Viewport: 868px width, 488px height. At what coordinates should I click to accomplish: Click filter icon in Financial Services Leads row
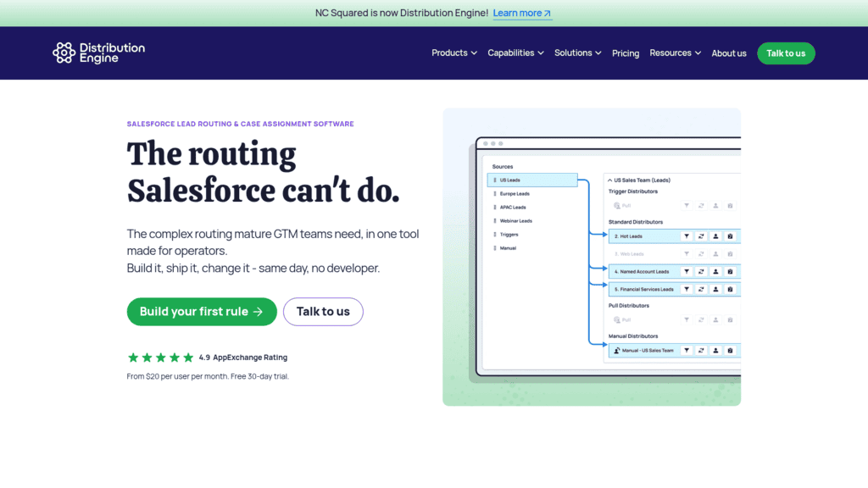coord(687,290)
